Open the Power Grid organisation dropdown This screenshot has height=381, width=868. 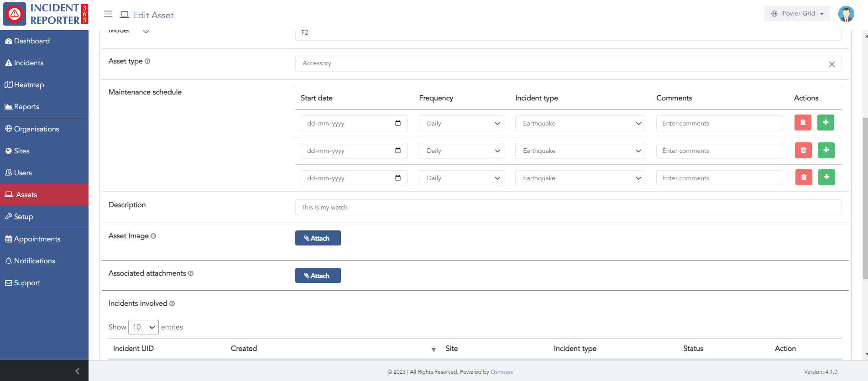797,14
